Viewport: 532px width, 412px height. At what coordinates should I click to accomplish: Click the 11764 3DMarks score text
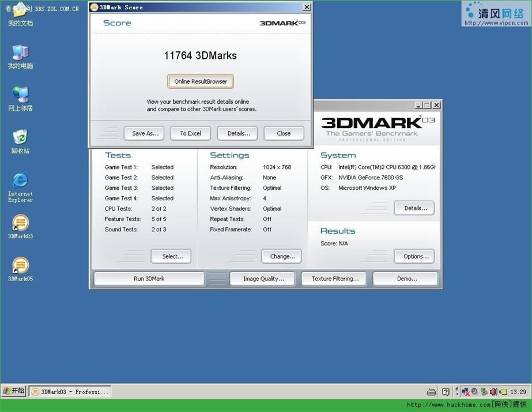pos(201,56)
